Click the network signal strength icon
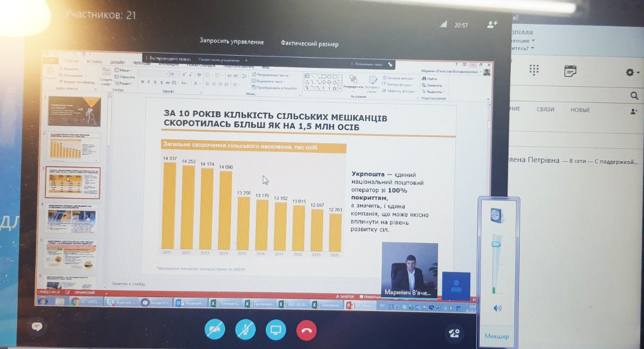This screenshot has height=349, width=644. point(442,25)
